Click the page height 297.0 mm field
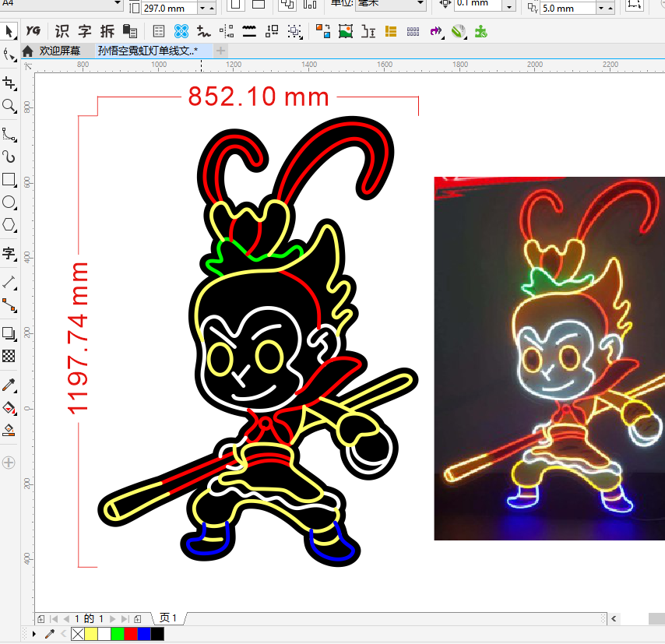665x644 pixels. (169, 8)
